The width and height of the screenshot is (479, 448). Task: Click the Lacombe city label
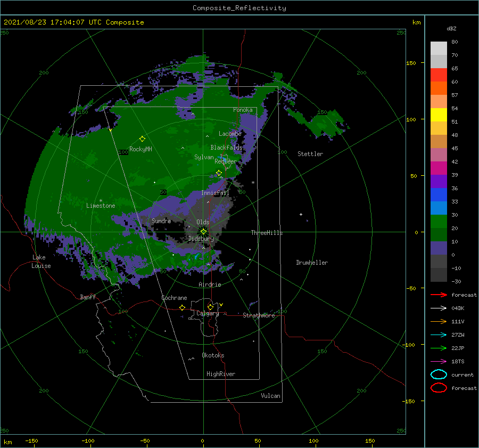230,134
